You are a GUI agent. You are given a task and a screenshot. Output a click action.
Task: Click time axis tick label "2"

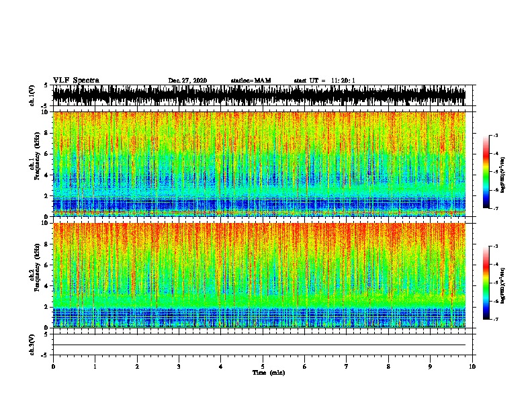137,367
